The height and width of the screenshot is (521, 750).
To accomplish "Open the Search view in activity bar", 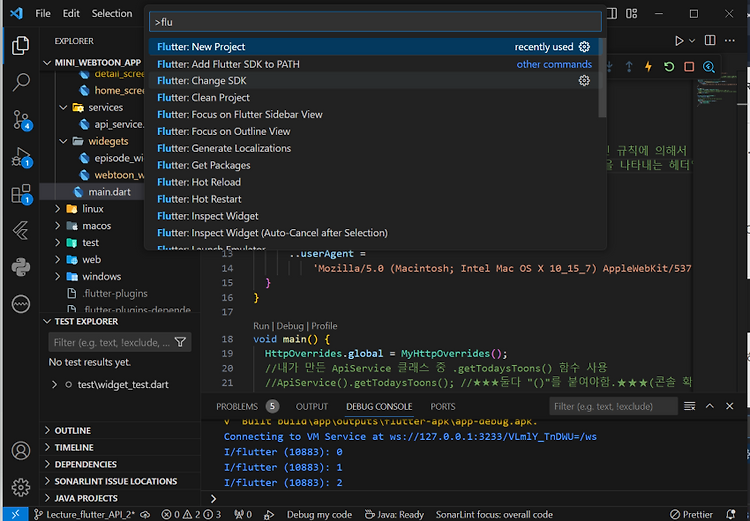I will [21, 82].
